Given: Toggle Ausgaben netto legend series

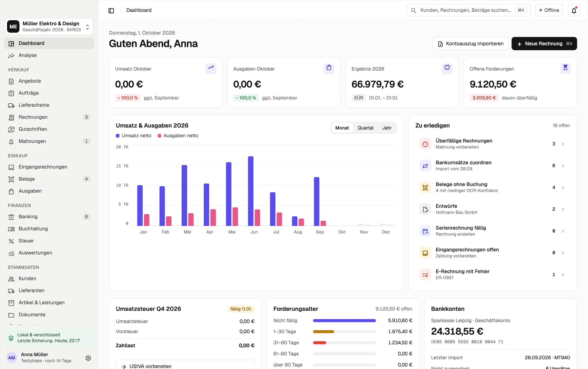Looking at the screenshot, I should tap(178, 136).
